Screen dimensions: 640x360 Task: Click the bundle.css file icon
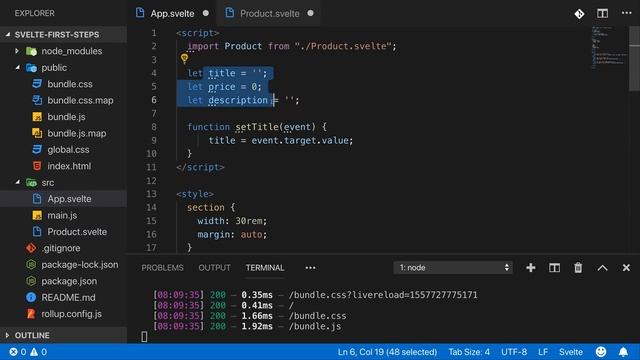point(37,84)
